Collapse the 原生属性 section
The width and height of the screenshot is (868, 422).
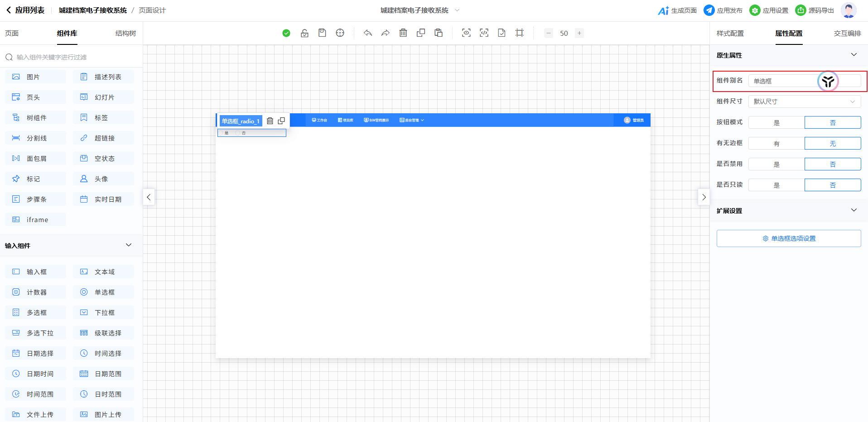click(854, 55)
